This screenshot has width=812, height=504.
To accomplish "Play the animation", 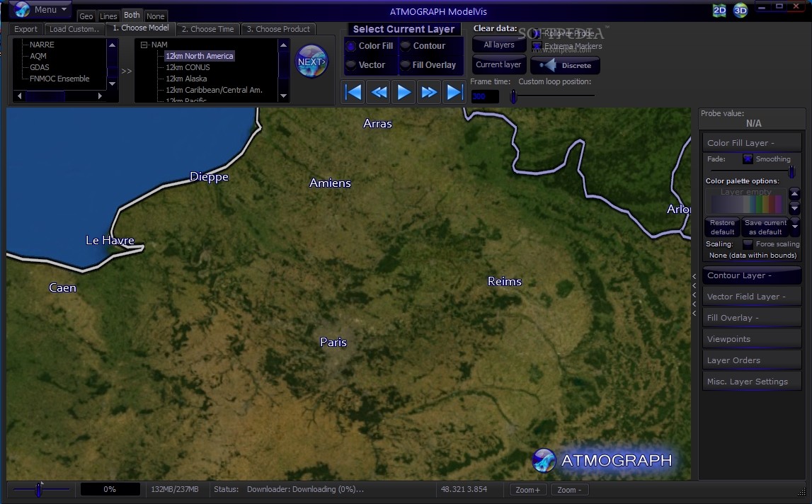I will 404,92.
